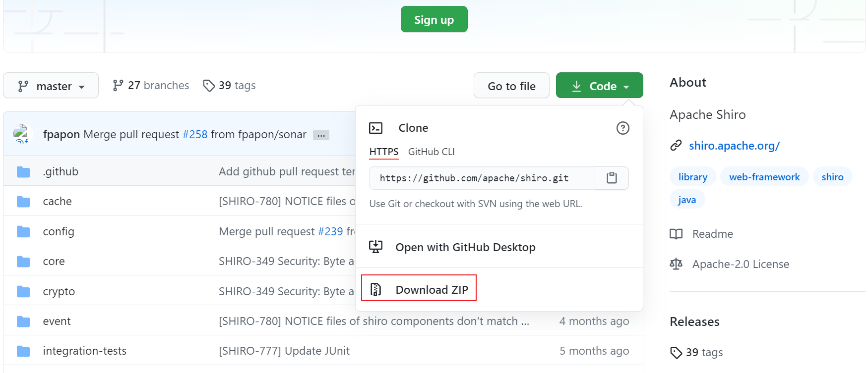Open the SHIRO-777 Update JUnit commit

tap(284, 351)
